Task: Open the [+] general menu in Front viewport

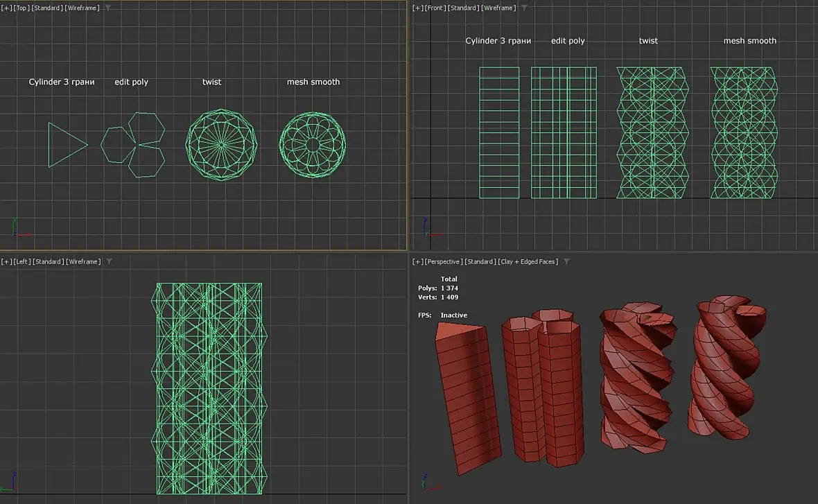Action: (418, 8)
